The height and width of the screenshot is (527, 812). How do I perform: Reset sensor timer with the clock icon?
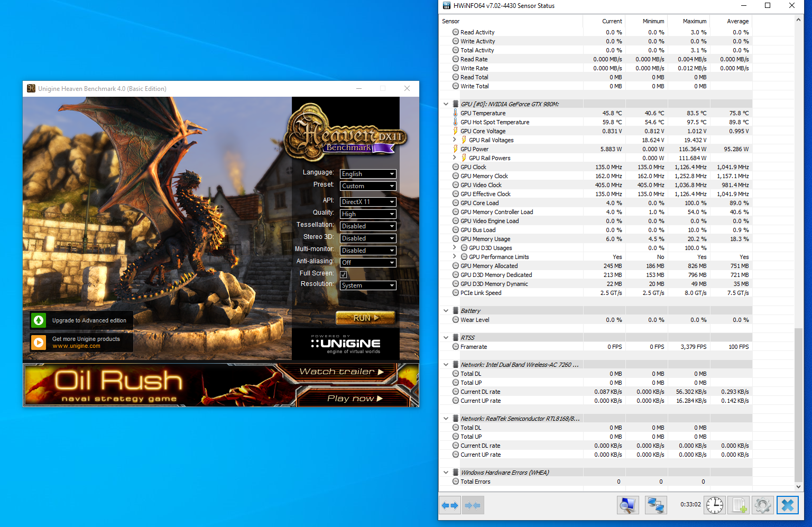pos(715,505)
